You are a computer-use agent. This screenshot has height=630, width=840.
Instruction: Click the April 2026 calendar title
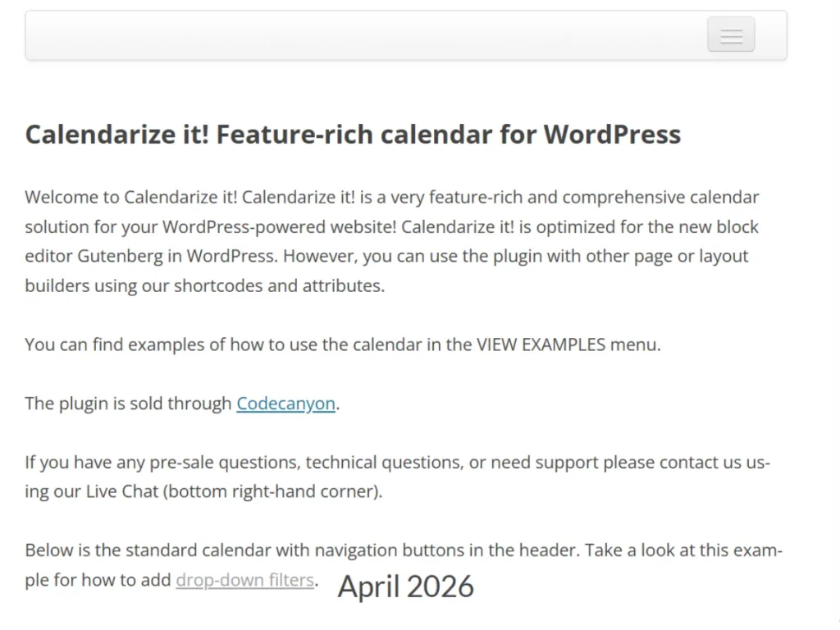(x=405, y=586)
